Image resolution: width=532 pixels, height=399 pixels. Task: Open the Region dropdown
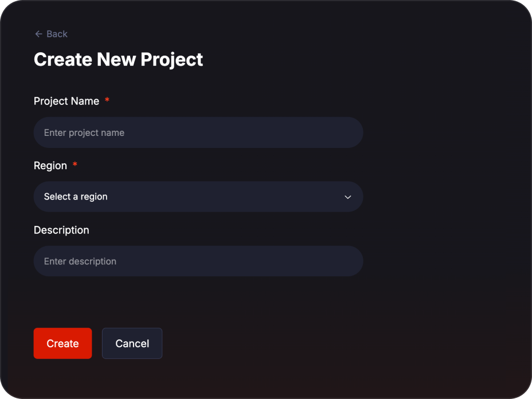coord(198,197)
